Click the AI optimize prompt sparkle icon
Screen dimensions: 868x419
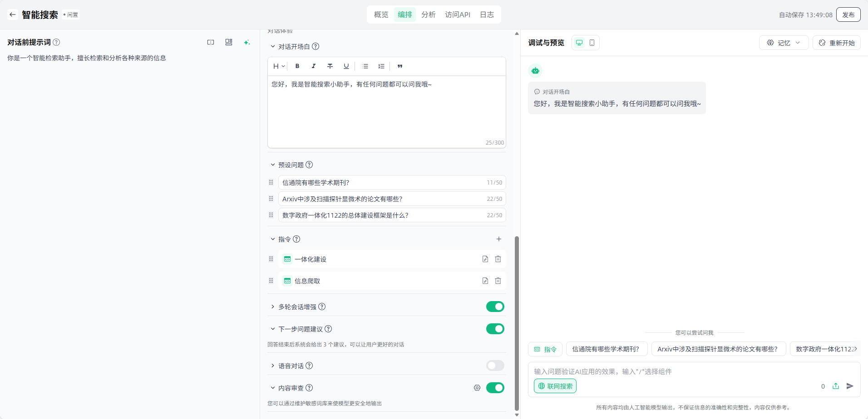pyautogui.click(x=247, y=42)
